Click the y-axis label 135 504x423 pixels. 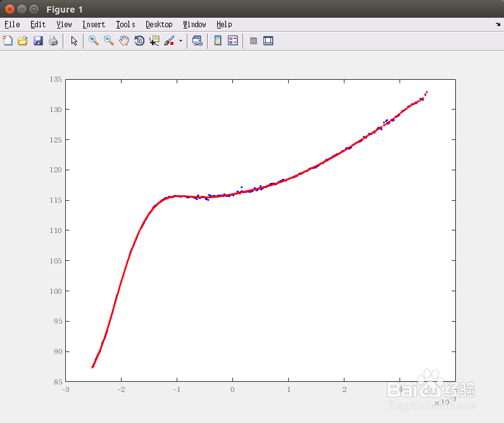tap(56, 79)
